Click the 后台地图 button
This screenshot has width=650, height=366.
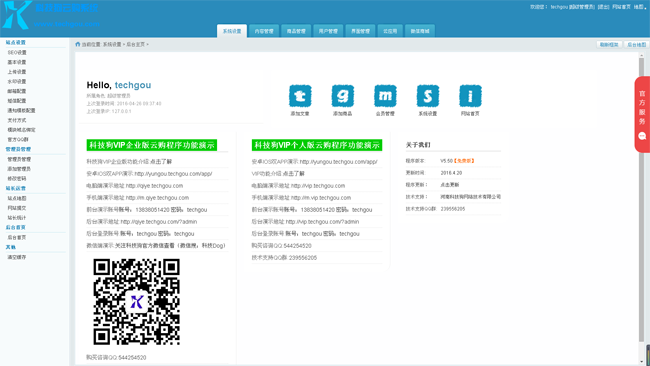636,44
